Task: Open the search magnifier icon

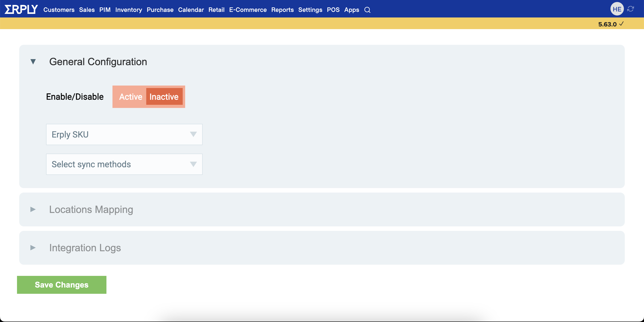Action: point(367,10)
